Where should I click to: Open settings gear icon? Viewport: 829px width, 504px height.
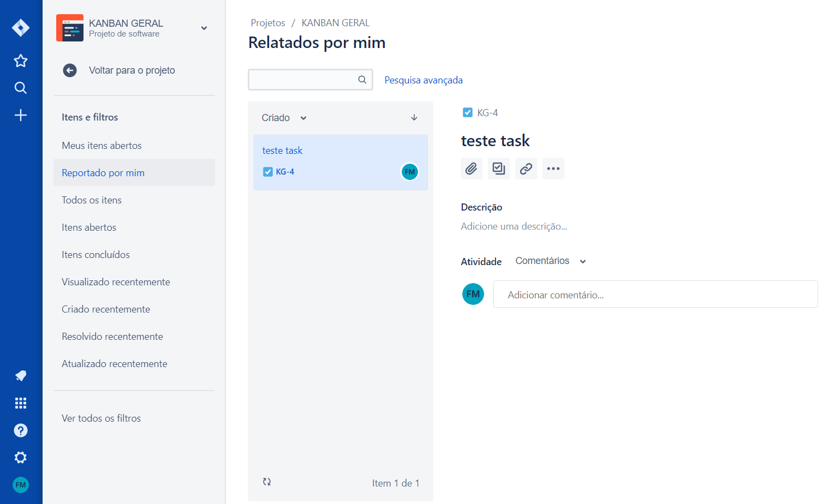pyautogui.click(x=21, y=458)
